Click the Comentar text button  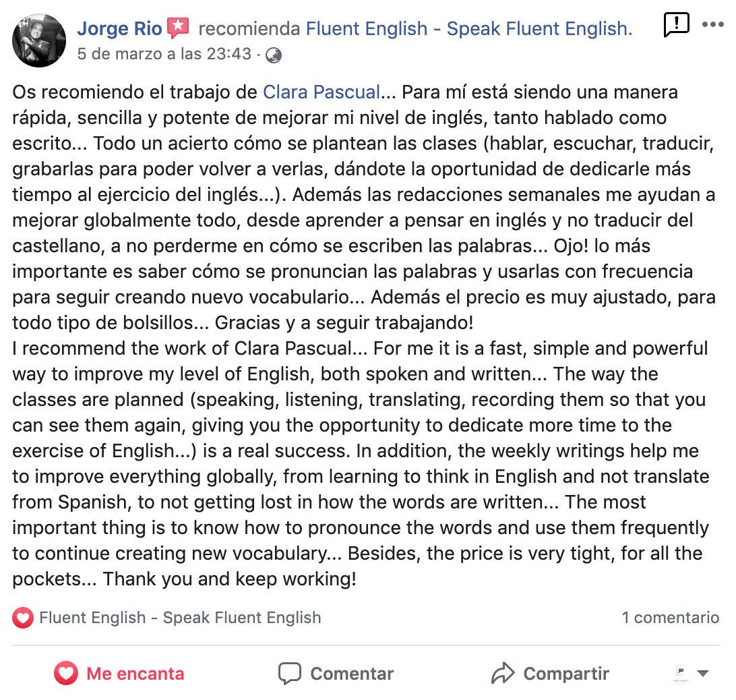pyautogui.click(x=352, y=674)
